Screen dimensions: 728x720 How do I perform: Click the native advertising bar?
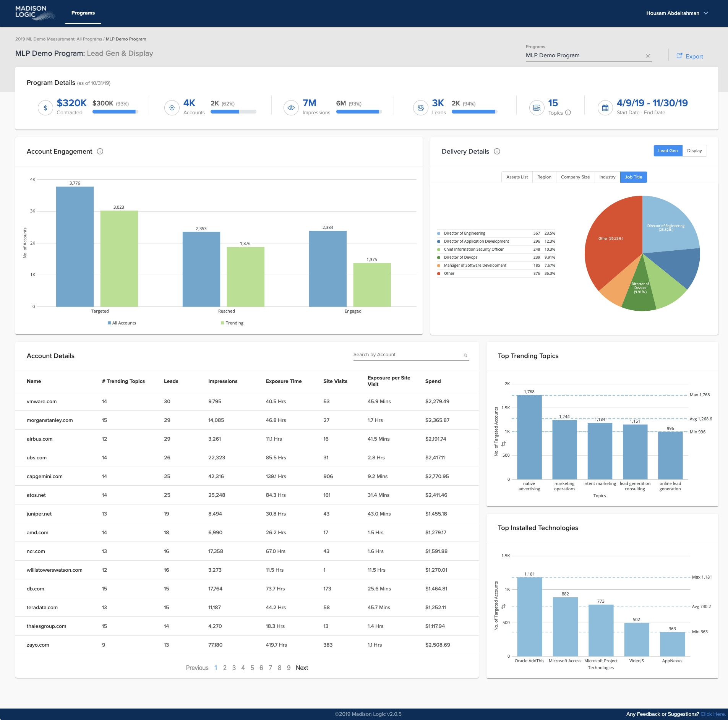(x=529, y=437)
